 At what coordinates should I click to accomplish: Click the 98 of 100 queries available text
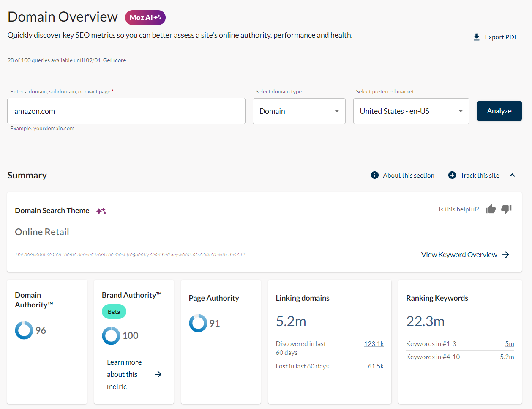click(x=54, y=60)
